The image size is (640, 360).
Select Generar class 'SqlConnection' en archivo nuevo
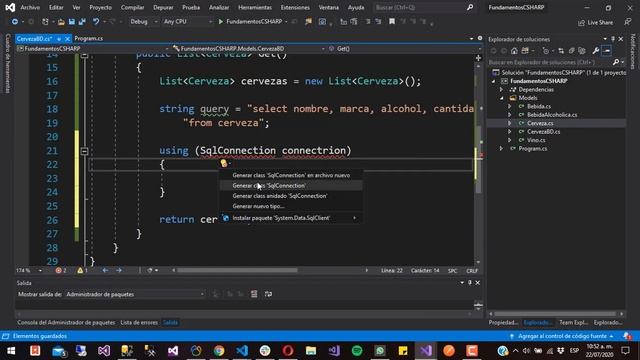coord(291,175)
